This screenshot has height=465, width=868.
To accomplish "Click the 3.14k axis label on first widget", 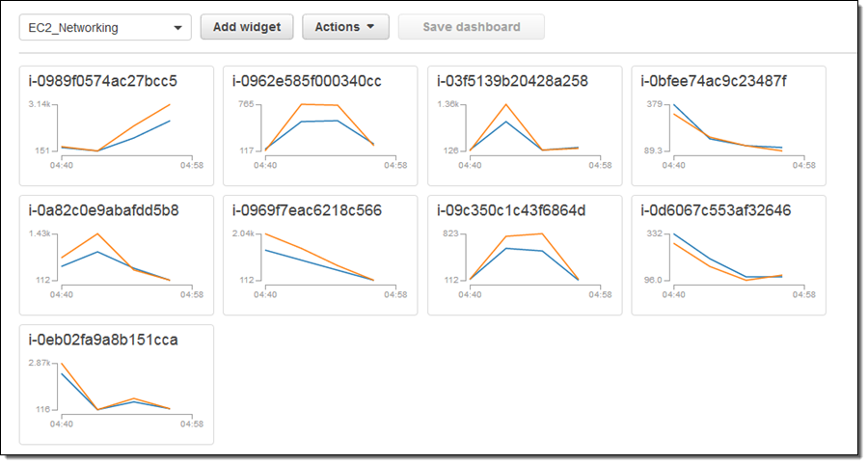I will (x=40, y=103).
